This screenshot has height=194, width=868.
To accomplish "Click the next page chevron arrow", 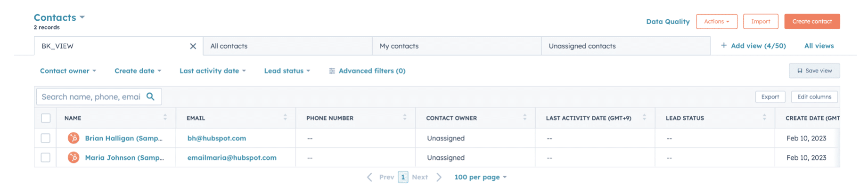I will coord(439,177).
